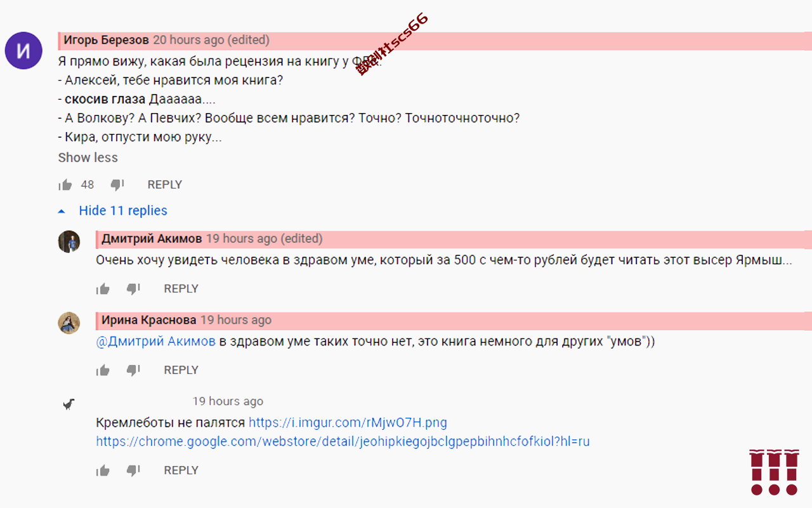Like Игорь Березов's comment with thumbs up
812x508 pixels.
point(65,185)
